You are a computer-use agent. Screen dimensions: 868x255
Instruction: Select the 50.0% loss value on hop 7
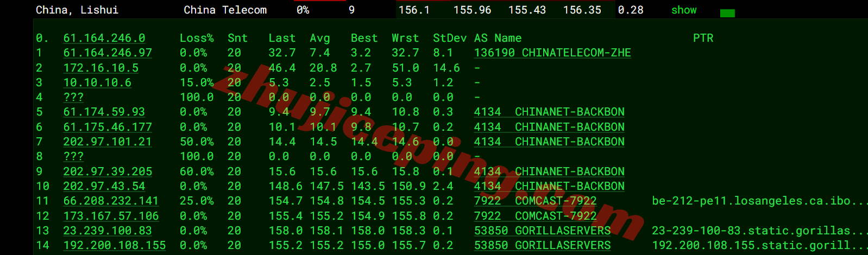click(x=197, y=142)
